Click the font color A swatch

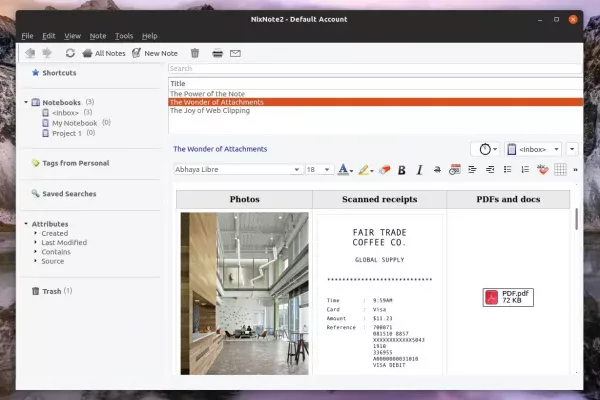coord(344,170)
